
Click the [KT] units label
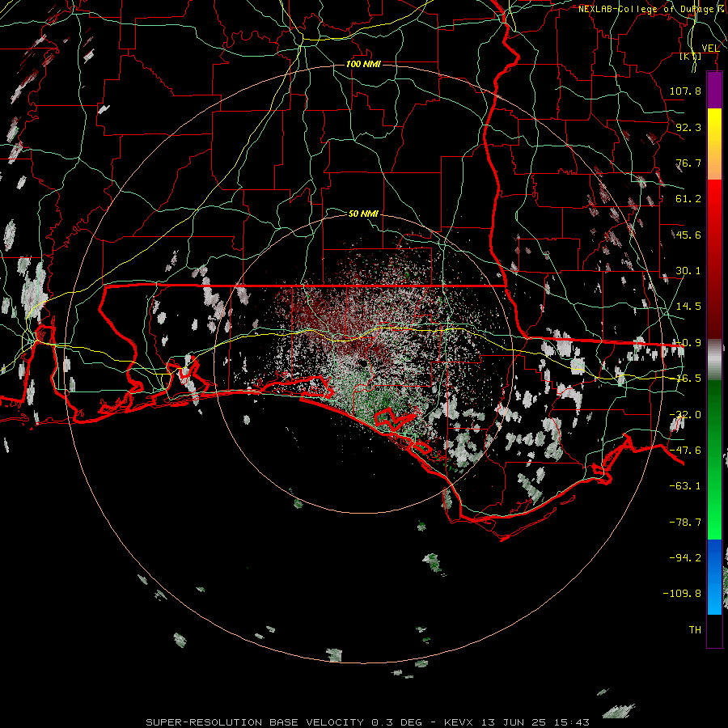pos(691,57)
